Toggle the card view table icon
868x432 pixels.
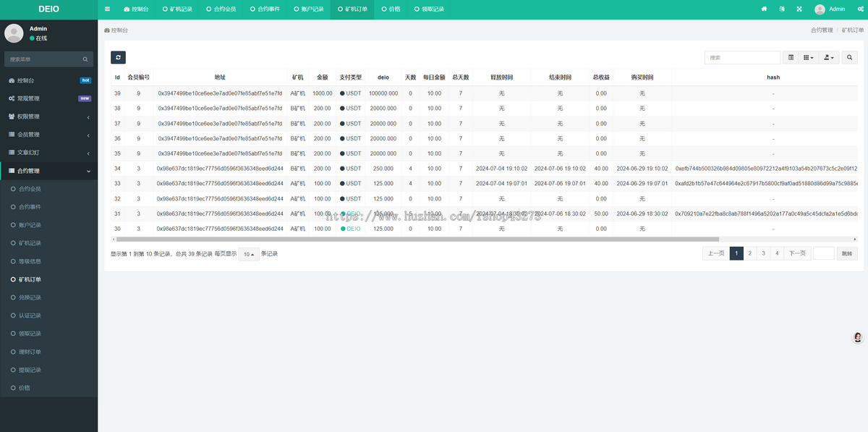coord(791,57)
